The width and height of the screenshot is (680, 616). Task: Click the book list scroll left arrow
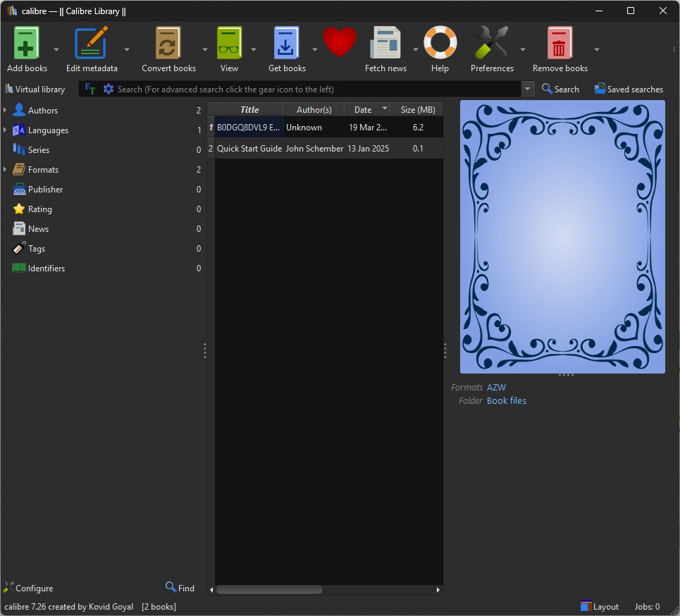211,589
